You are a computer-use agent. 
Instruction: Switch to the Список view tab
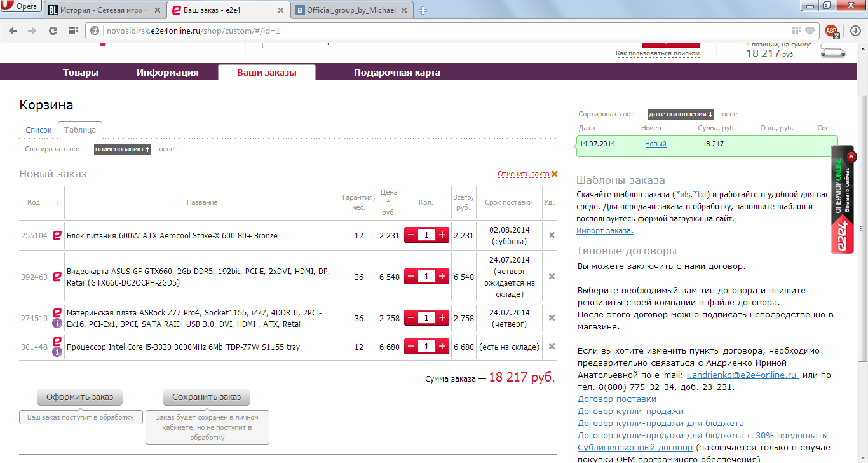tap(39, 130)
